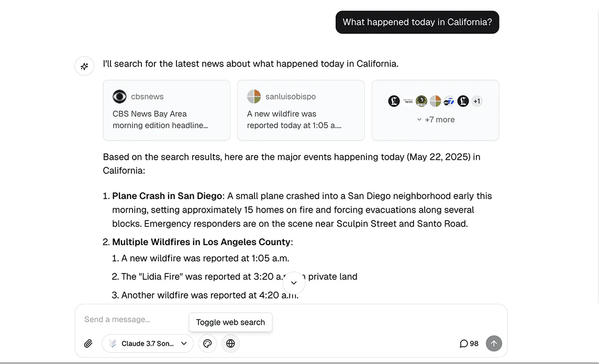The image size is (599, 364).
Task: Open the Claude 3.7 Sonnet model dropdown
Action: [x=148, y=344]
